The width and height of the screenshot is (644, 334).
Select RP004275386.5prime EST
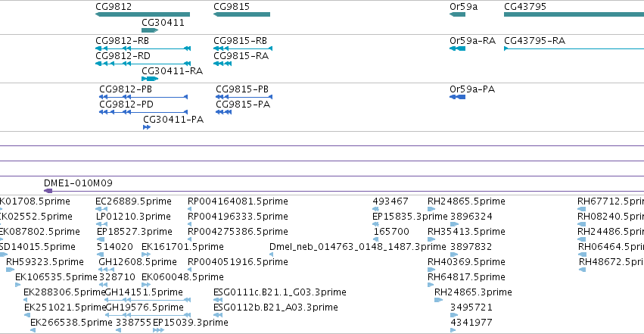(x=189, y=239)
